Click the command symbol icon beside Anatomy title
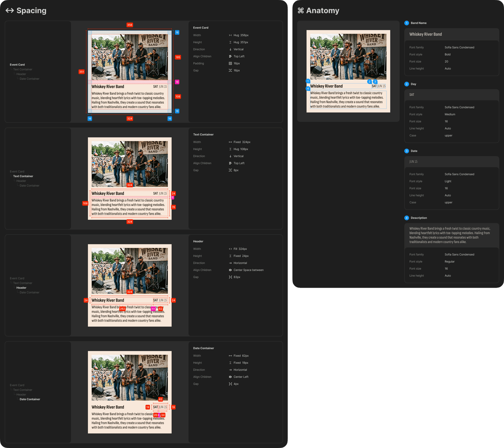 301,10
